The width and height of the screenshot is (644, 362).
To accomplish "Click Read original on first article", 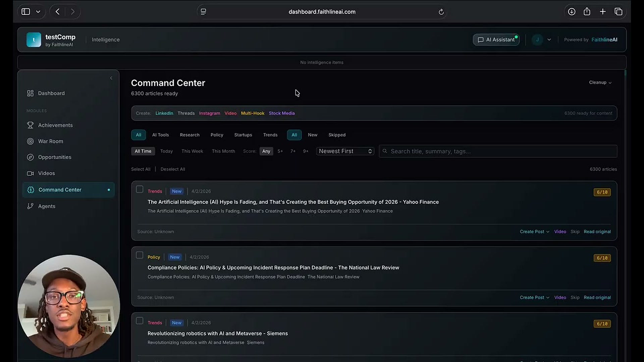I will (597, 232).
